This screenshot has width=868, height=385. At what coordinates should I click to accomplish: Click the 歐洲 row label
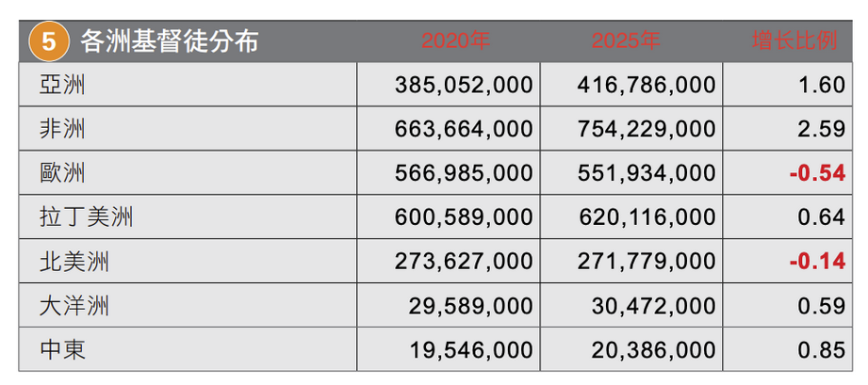click(x=64, y=173)
